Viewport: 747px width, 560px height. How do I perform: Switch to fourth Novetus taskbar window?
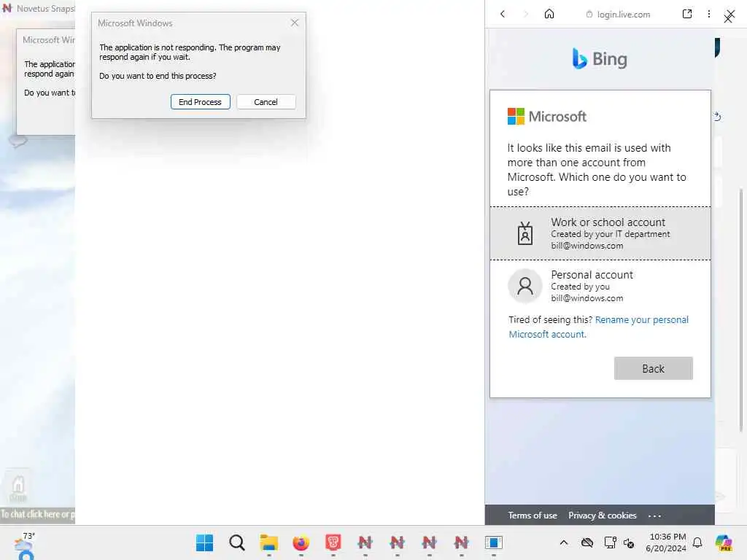tap(461, 542)
